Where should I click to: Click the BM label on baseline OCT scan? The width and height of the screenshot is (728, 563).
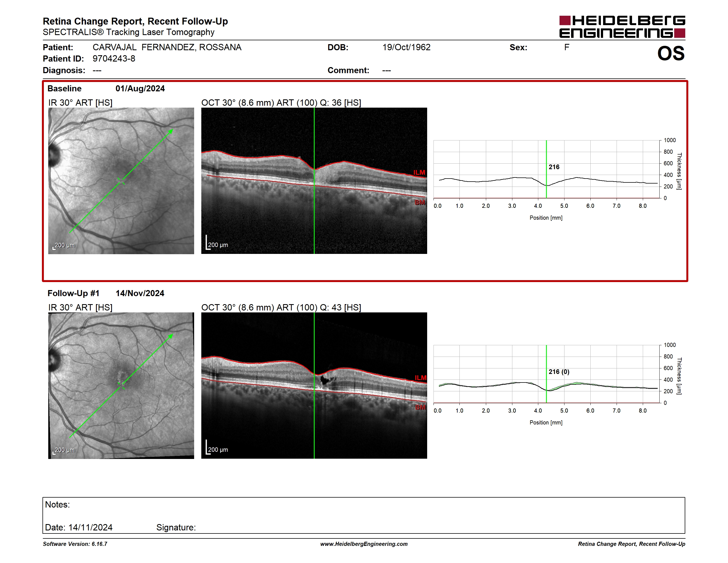pos(420,203)
